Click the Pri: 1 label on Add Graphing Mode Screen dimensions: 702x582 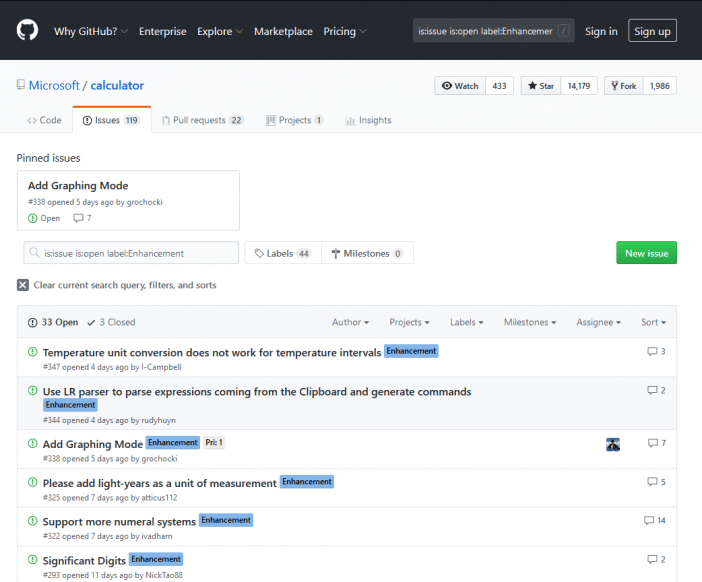tap(214, 442)
